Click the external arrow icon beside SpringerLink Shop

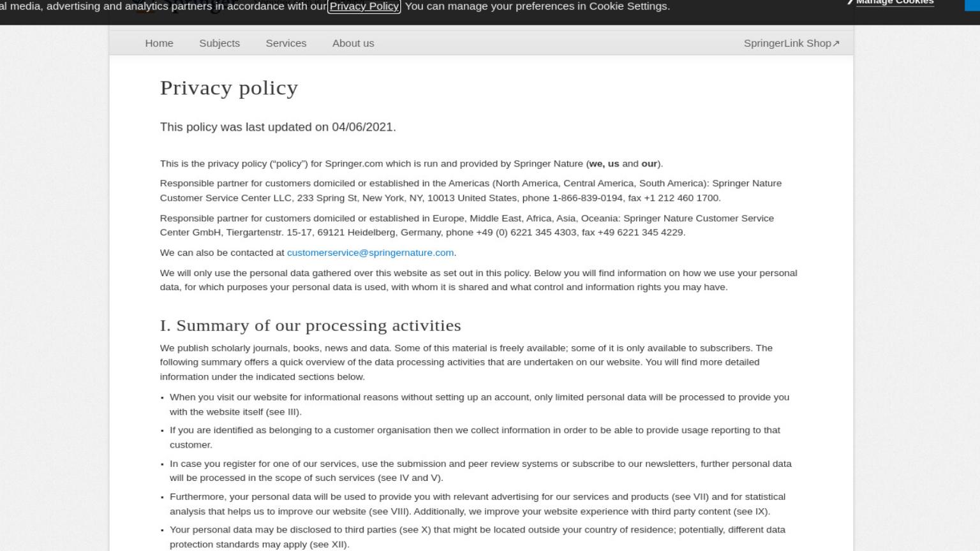coord(836,43)
